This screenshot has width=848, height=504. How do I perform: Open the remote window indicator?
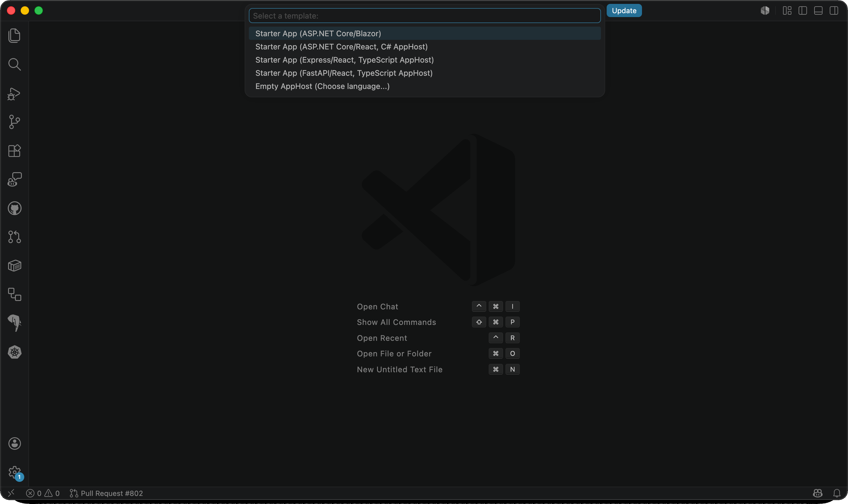click(11, 493)
